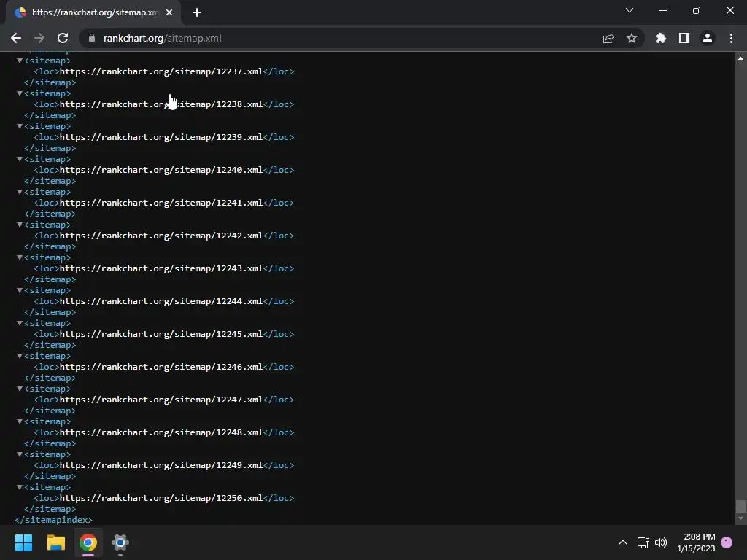The height and width of the screenshot is (560, 747).
Task: Select the rankchart.org sitemap tab
Action: [x=93, y=12]
